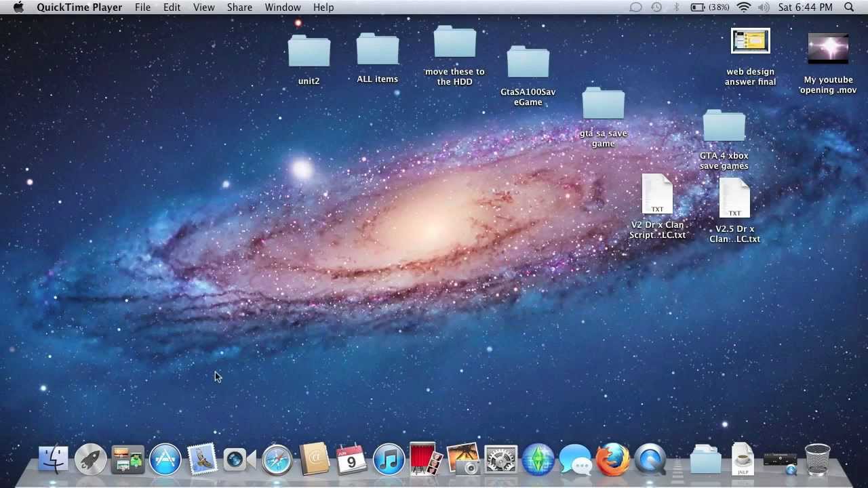The image size is (868, 488).
Task: Open System Preferences gear icon
Action: [x=501, y=460]
